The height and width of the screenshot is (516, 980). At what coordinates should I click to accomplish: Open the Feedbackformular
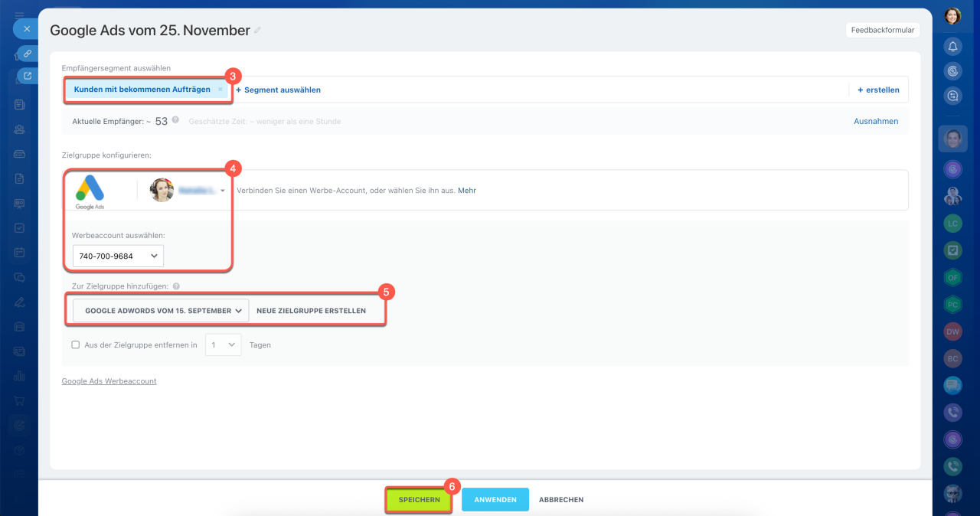point(883,30)
